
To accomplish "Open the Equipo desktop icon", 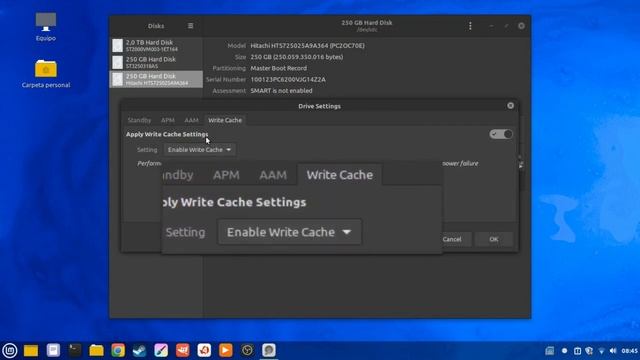I will [x=46, y=27].
